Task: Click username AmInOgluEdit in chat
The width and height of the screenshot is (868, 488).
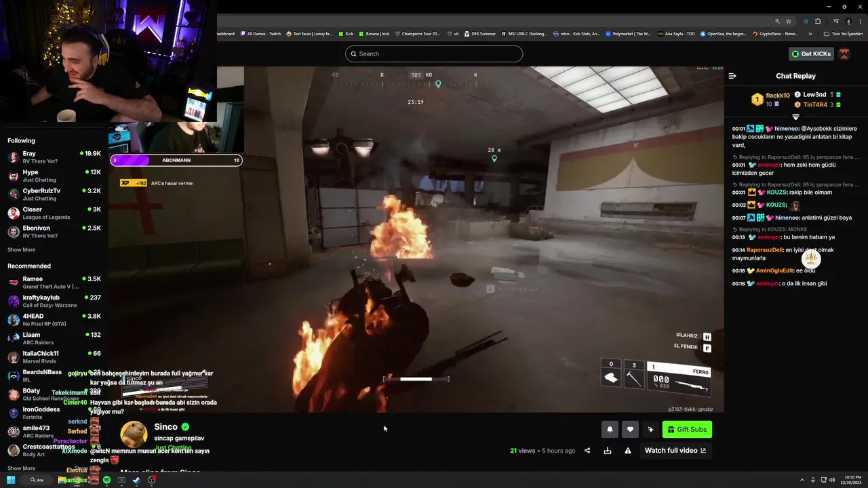Action: click(x=775, y=270)
